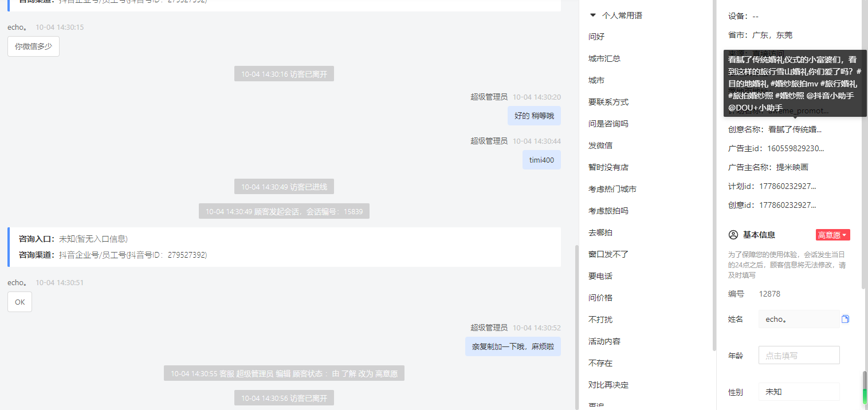The image size is (868, 410).
Task: Click the system notice 10-04 14:30:49 访客已进线
Action: click(x=284, y=187)
